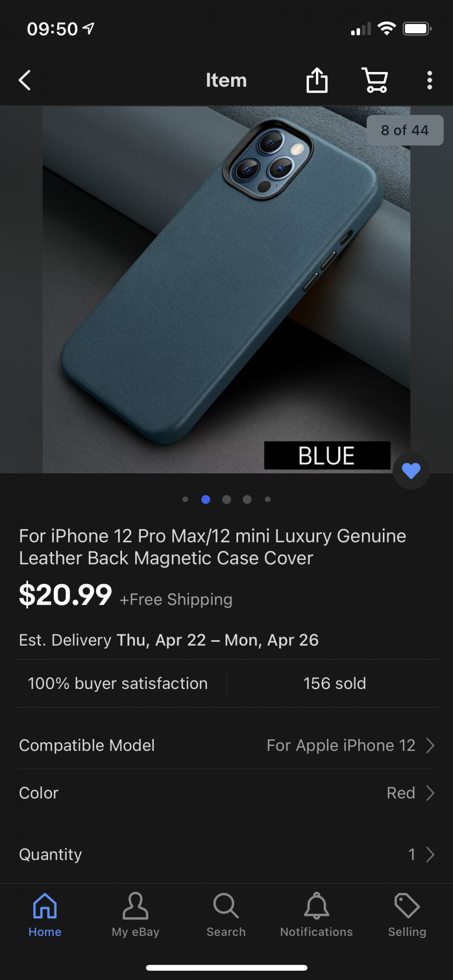Tap the 100% buyer satisfaction label
Viewport: 453px width, 980px height.
[118, 683]
